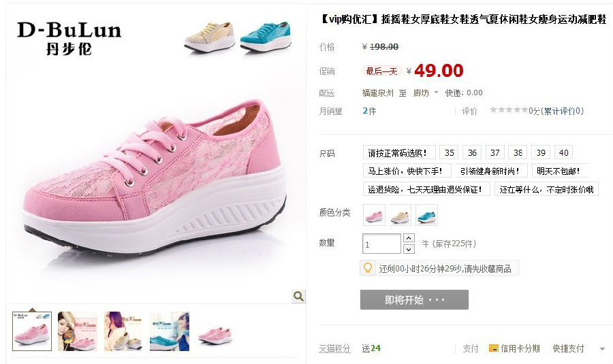Increase quantity with the up arrow
The height and width of the screenshot is (364, 613).
click(409, 238)
